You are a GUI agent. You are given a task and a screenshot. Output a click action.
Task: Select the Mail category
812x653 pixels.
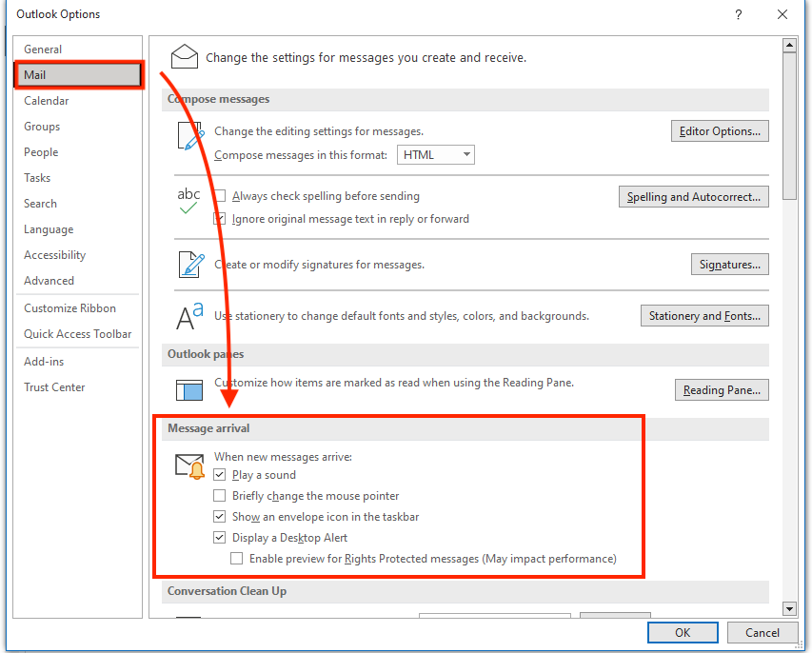[78, 74]
